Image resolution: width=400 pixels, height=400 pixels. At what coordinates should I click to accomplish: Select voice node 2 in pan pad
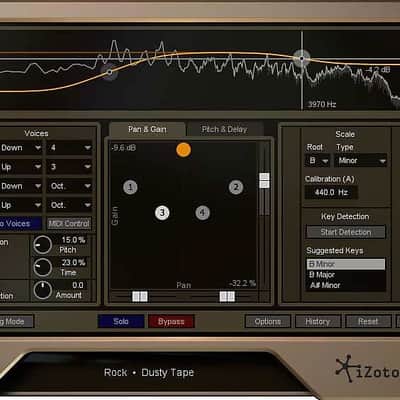236,187
